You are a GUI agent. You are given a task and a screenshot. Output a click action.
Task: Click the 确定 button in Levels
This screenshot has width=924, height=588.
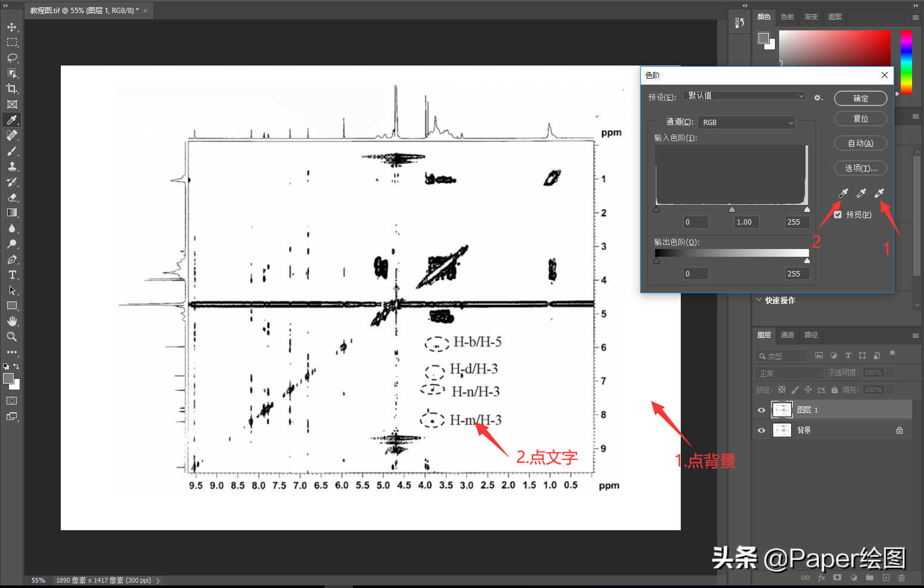[x=860, y=98]
